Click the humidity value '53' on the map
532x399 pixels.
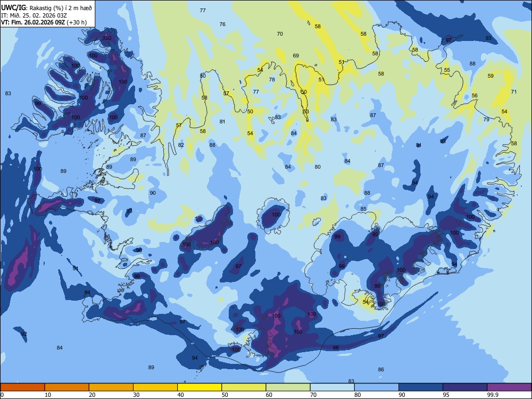pos(306,111)
